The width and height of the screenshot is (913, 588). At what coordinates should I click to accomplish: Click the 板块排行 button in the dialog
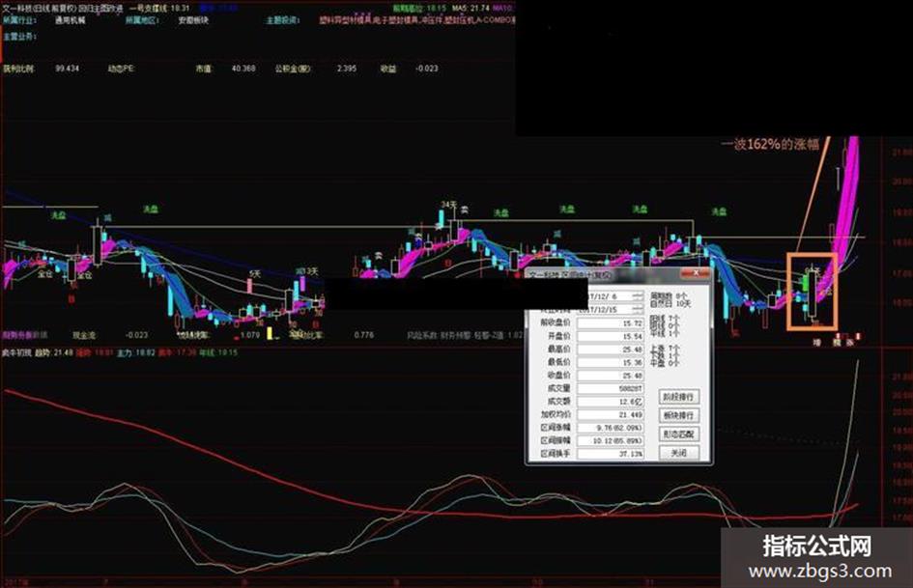pos(679,416)
